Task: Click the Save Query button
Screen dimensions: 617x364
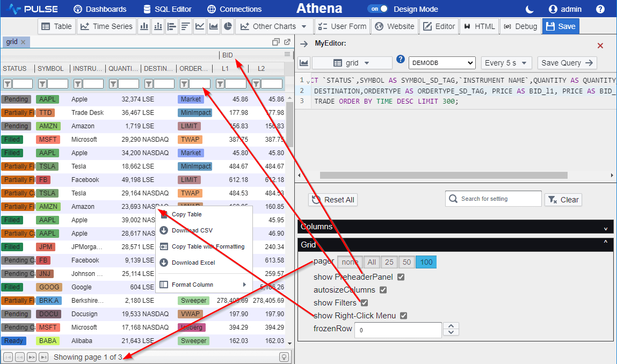Action: point(567,63)
